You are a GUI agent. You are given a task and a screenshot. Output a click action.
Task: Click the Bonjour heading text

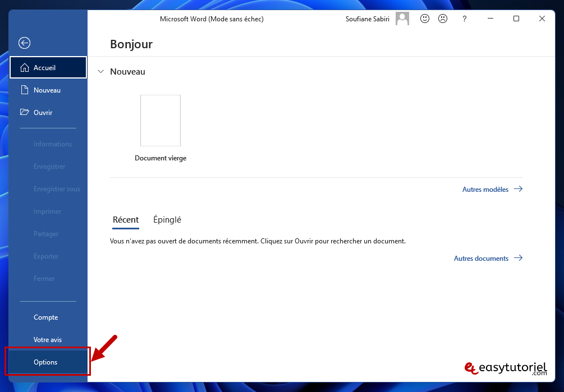(x=131, y=44)
